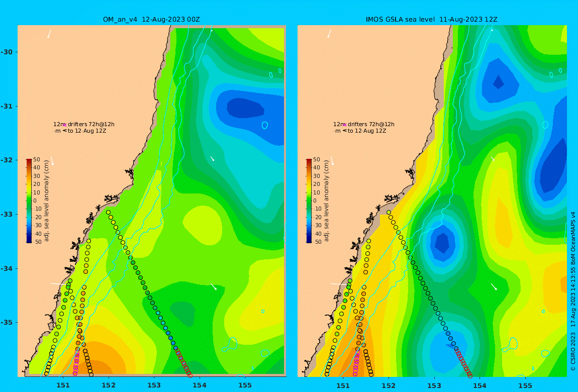Click the 153 longitude label under the left map
Image resolution: width=578 pixels, height=392 pixels.
[x=154, y=385]
